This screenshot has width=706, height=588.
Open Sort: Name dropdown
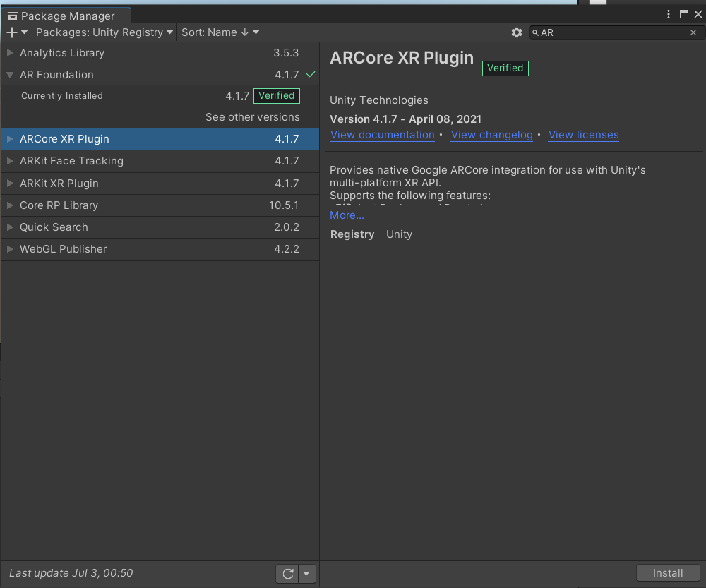220,32
